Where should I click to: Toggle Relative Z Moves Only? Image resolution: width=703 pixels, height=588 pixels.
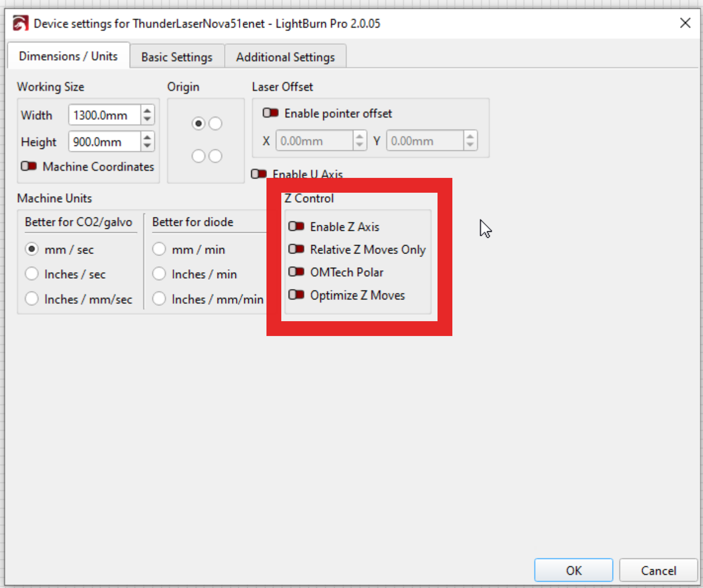click(x=296, y=249)
